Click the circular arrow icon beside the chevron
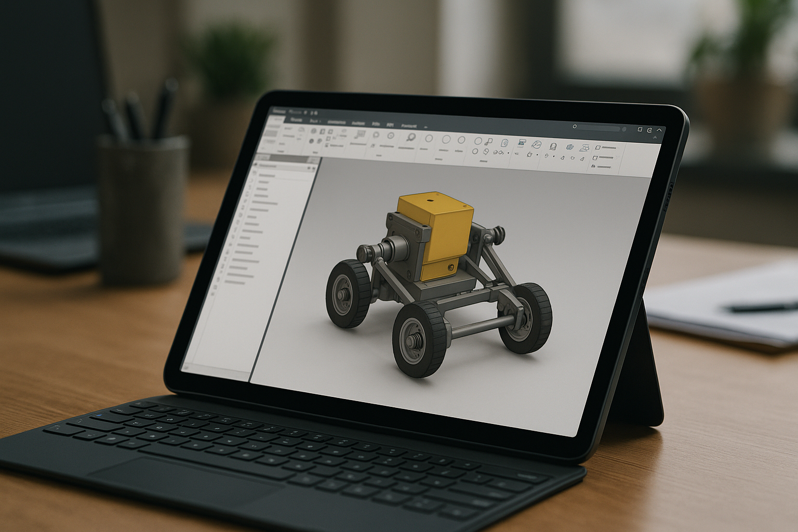Image resolution: width=798 pixels, height=532 pixels. tap(649, 130)
